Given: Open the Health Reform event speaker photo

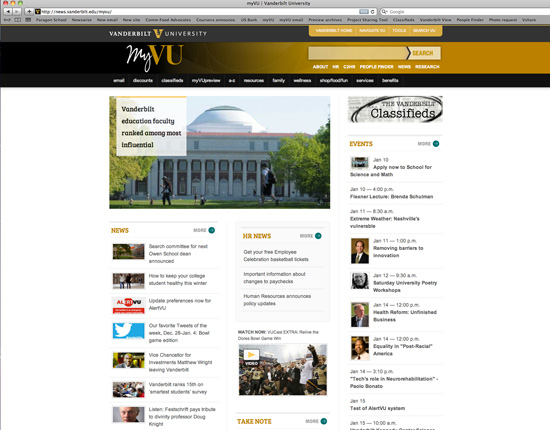Looking at the screenshot, I should coord(360,315).
